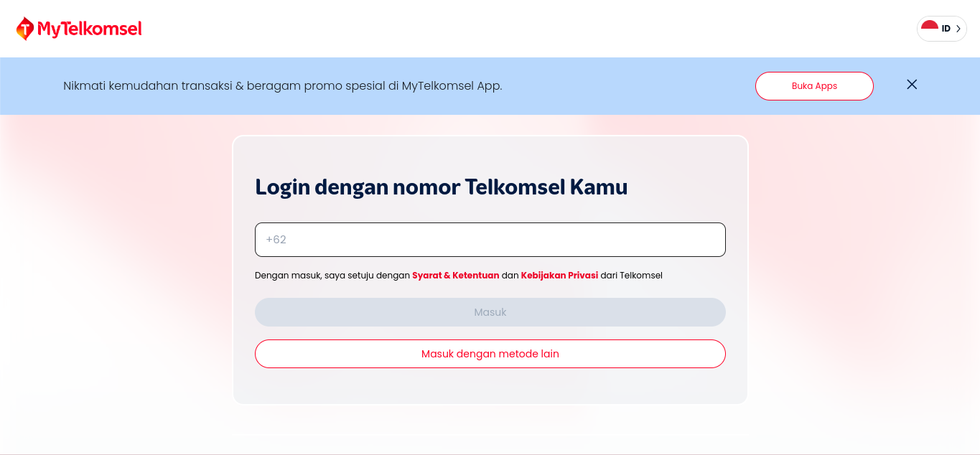Expand language selector using the chevron arrow
Viewport: 980px width, 455px height.
tap(958, 29)
